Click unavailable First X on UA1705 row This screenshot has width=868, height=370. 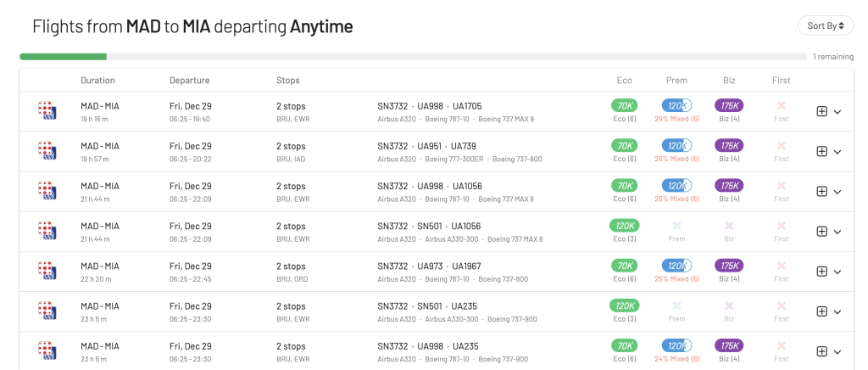(781, 105)
